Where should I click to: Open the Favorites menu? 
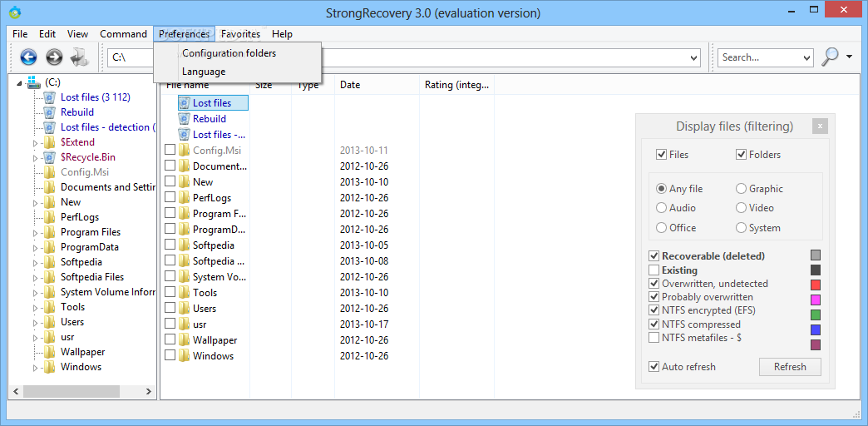240,34
